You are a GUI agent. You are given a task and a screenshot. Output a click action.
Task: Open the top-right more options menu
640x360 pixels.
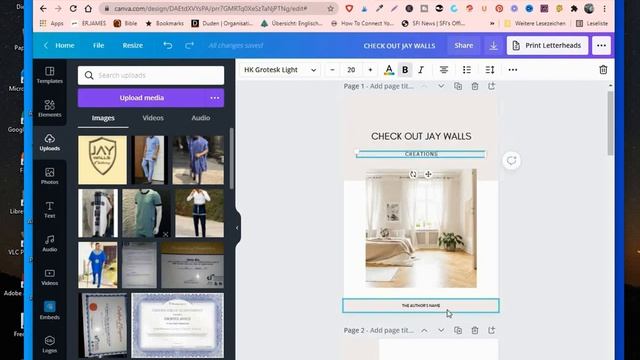point(601,45)
